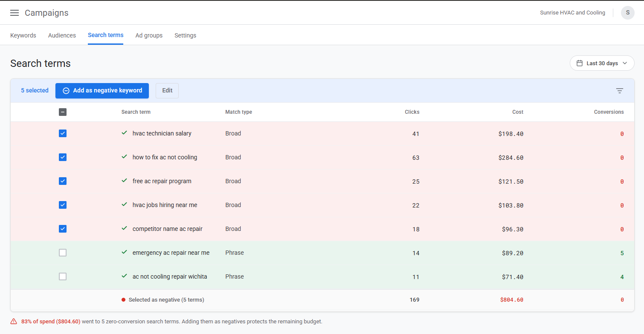Open the table filter icon
644x334 pixels.
(620, 91)
